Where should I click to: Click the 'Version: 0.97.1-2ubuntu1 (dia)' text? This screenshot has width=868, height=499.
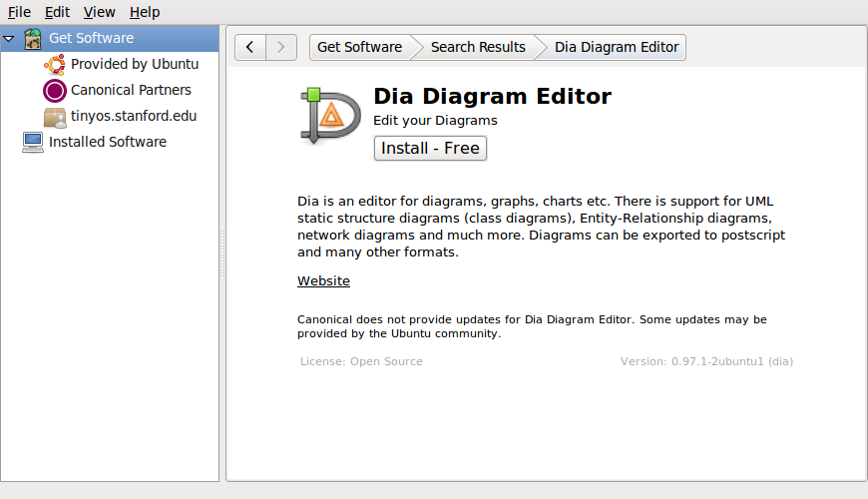[707, 361]
